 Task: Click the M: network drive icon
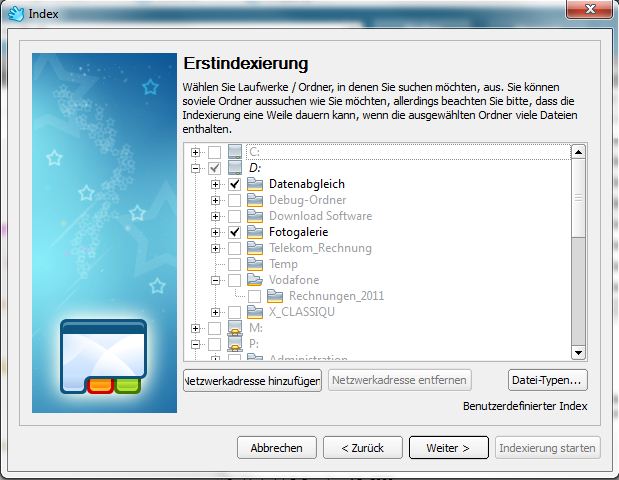coord(235,328)
